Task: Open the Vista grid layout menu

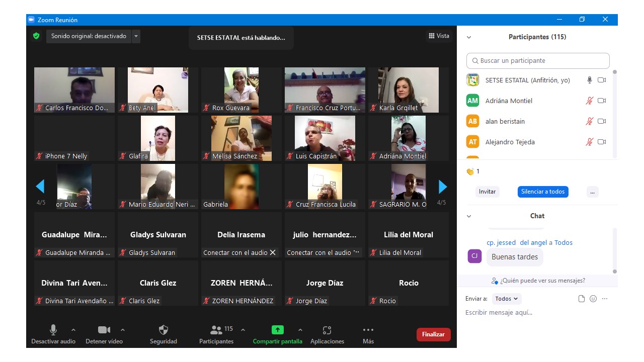Action: point(439,36)
